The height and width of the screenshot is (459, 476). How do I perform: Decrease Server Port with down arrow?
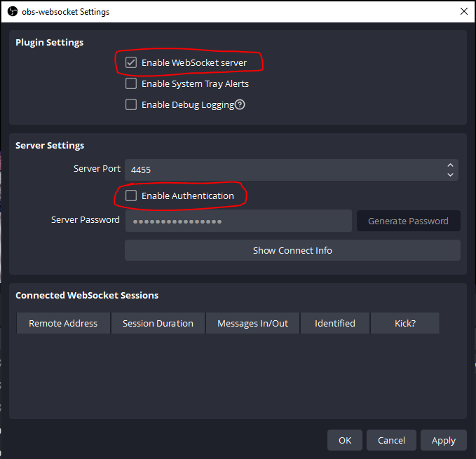click(x=450, y=174)
